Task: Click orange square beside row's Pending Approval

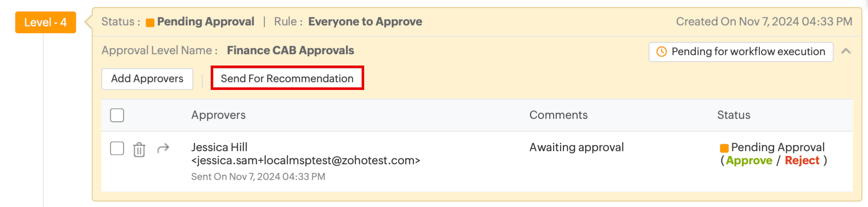Action: (724, 148)
